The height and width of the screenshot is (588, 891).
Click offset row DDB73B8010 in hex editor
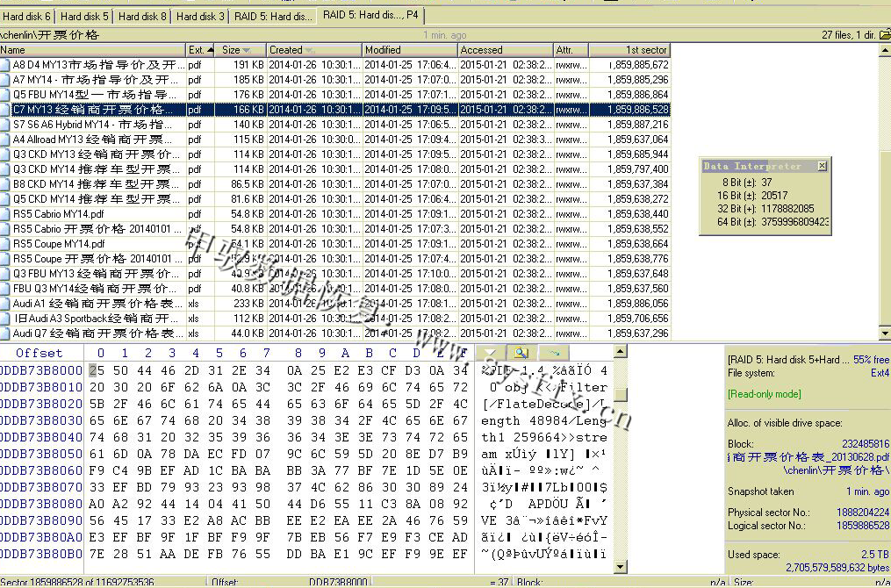[41, 387]
